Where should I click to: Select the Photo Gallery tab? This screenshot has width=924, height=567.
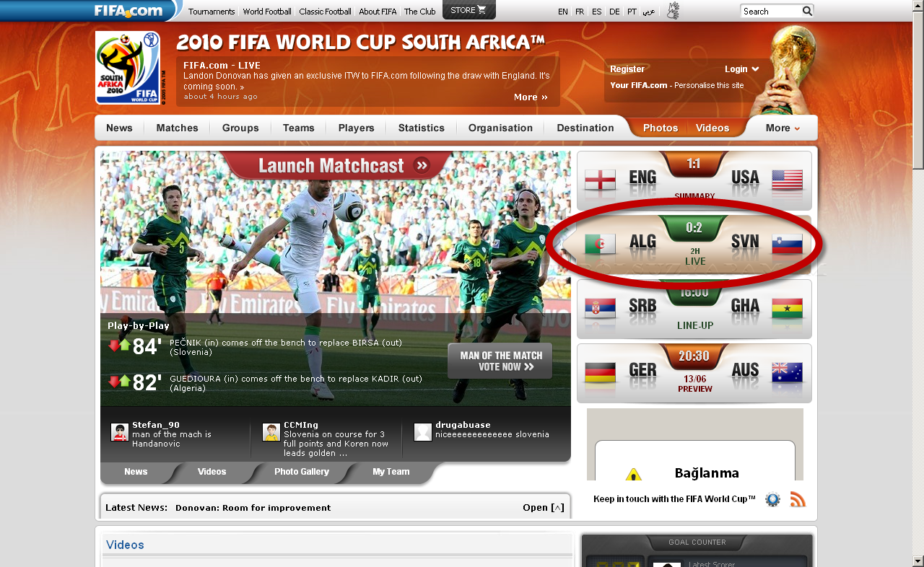[x=302, y=472]
